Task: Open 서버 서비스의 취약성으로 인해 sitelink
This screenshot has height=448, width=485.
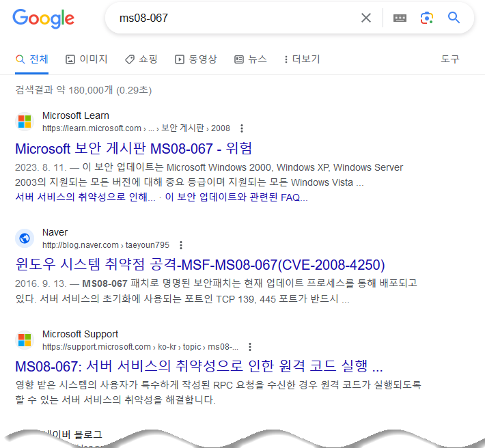Action: 85,197
